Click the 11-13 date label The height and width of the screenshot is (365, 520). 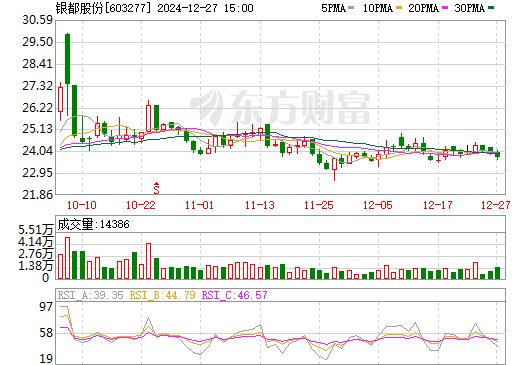coord(260,205)
